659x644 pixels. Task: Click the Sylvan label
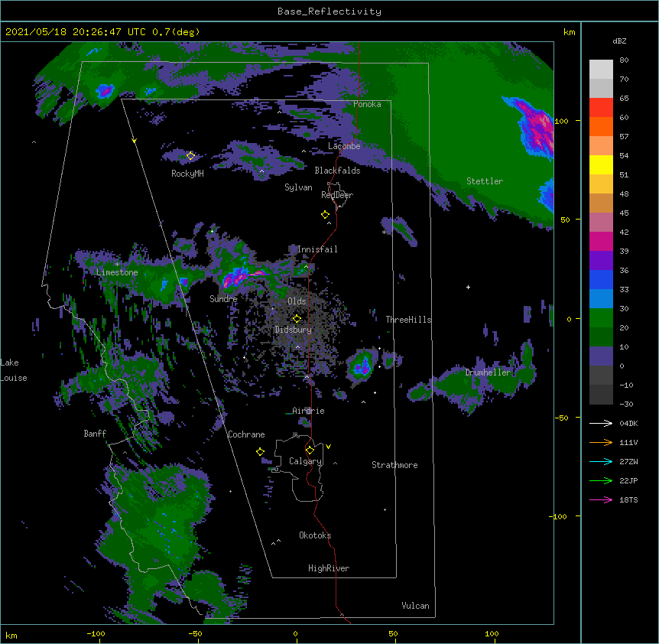(x=298, y=187)
